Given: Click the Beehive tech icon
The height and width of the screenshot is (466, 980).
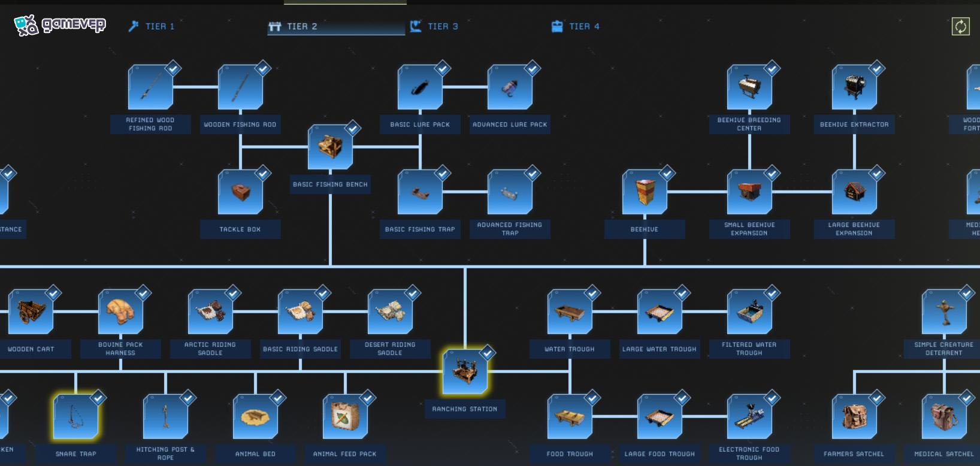Looking at the screenshot, I should coord(645,192).
